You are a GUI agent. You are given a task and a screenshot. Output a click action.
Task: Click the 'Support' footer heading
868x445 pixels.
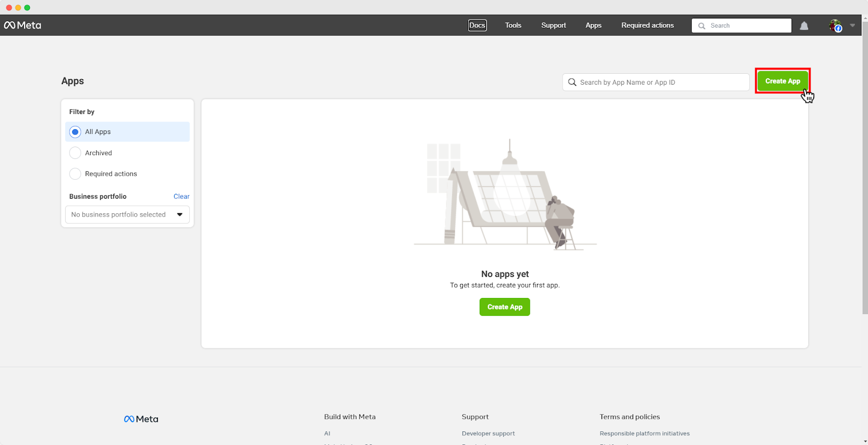[475, 417]
